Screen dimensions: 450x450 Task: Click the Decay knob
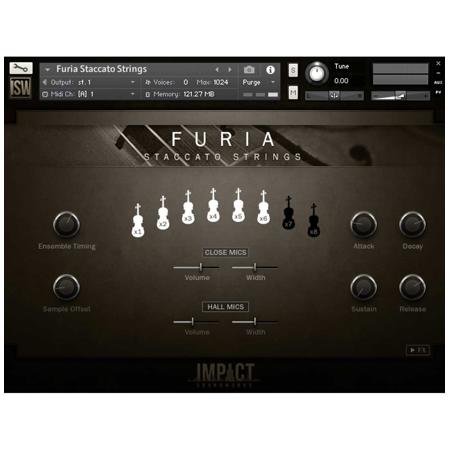click(x=412, y=224)
